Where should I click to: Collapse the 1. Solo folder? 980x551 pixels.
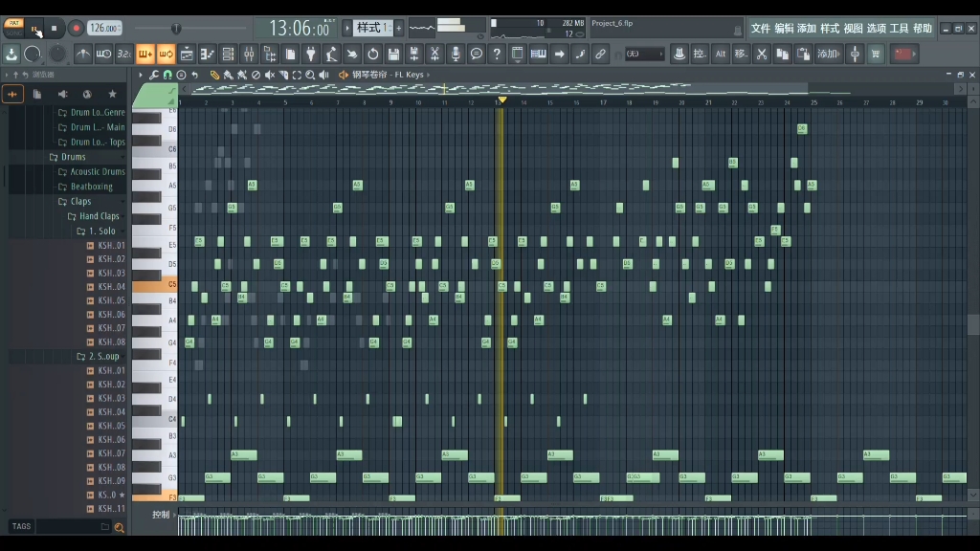(x=101, y=231)
